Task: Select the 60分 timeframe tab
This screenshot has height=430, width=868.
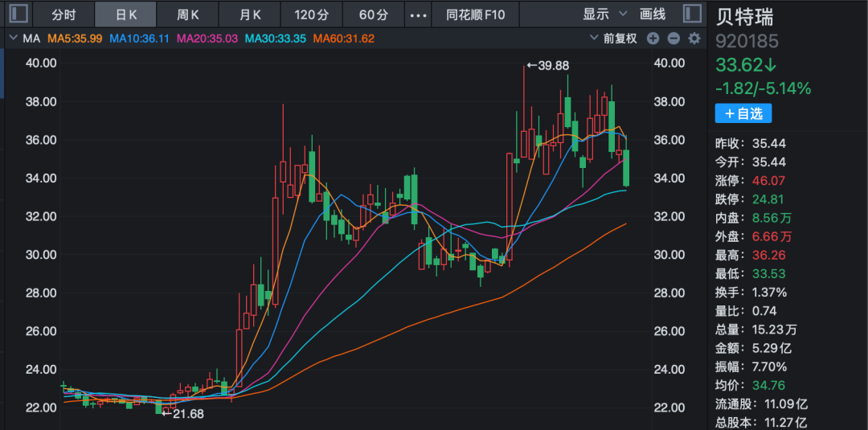Action: (x=373, y=14)
